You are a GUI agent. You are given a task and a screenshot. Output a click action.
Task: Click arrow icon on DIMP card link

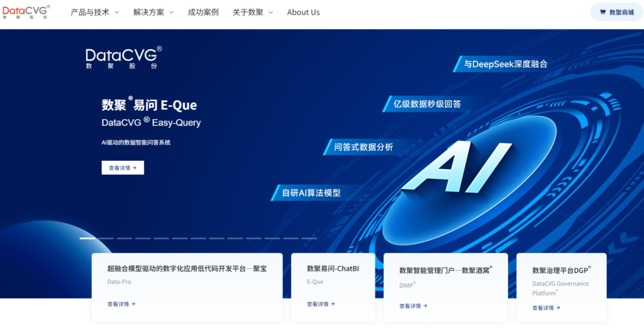click(x=425, y=306)
